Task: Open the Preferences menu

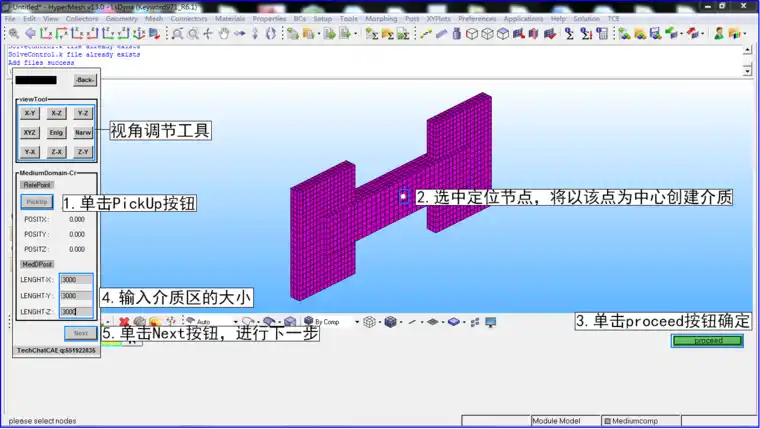Action: coord(477,18)
